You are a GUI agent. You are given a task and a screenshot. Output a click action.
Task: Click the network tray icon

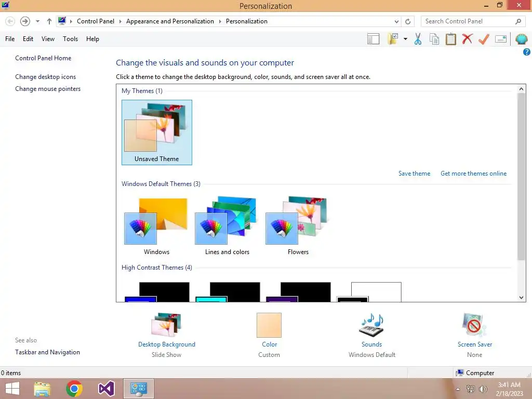471,389
